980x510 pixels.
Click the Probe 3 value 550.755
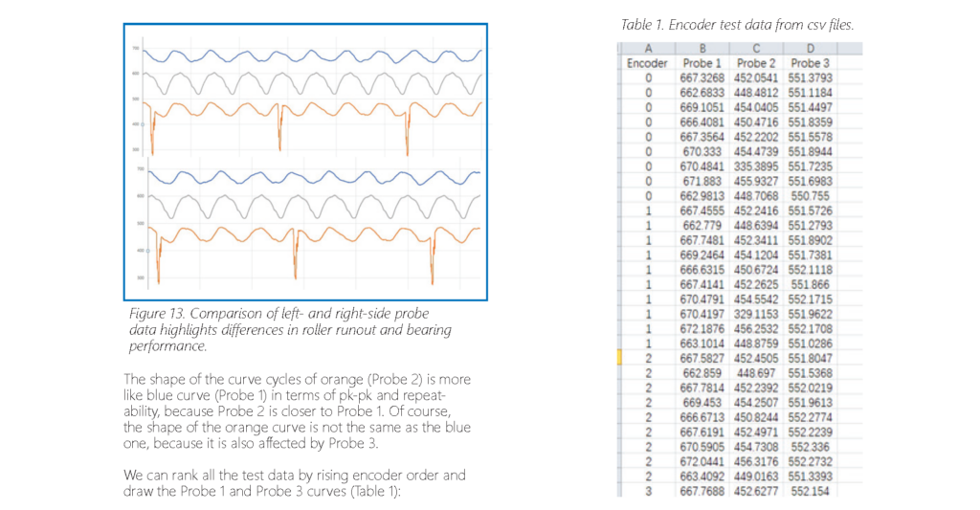(x=810, y=194)
